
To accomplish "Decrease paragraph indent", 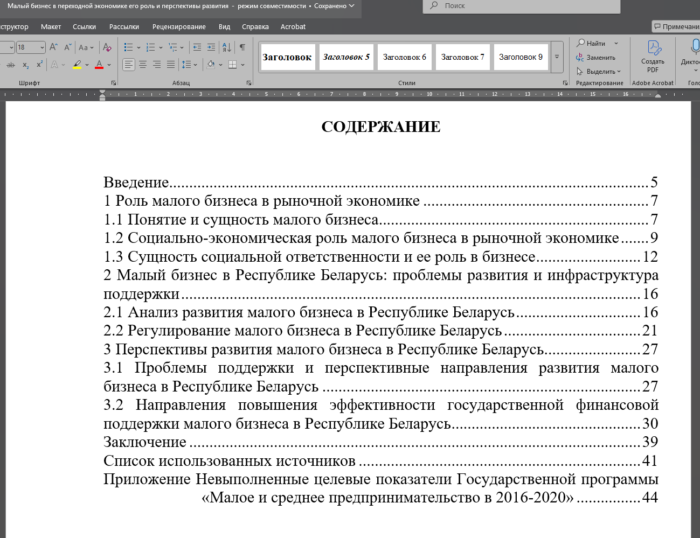I will point(196,47).
